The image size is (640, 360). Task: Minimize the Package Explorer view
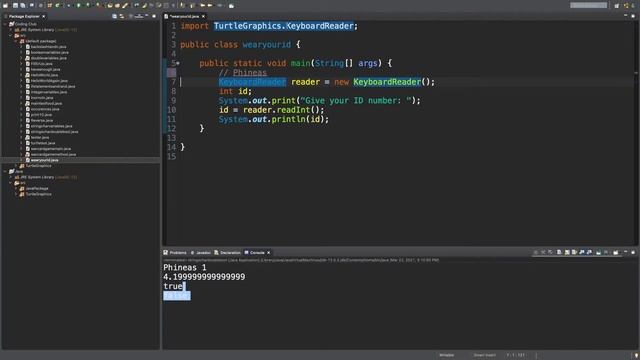click(x=147, y=16)
